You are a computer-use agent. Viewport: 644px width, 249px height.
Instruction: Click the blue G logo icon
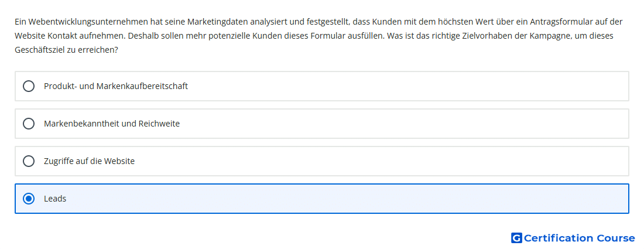(516, 238)
